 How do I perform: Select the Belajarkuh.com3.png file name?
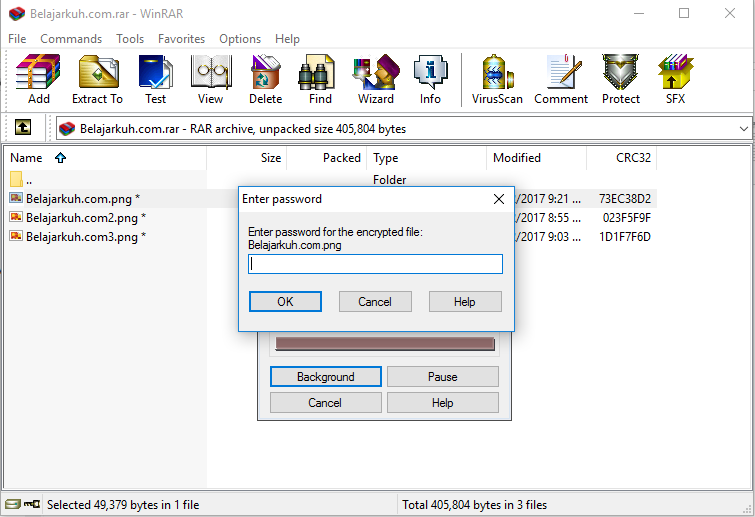point(82,236)
